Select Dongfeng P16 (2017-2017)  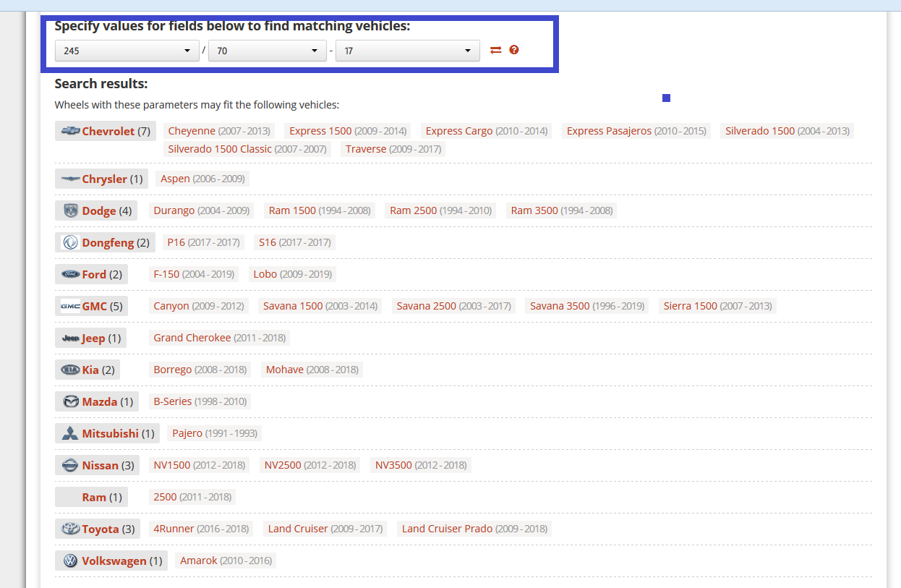203,242
